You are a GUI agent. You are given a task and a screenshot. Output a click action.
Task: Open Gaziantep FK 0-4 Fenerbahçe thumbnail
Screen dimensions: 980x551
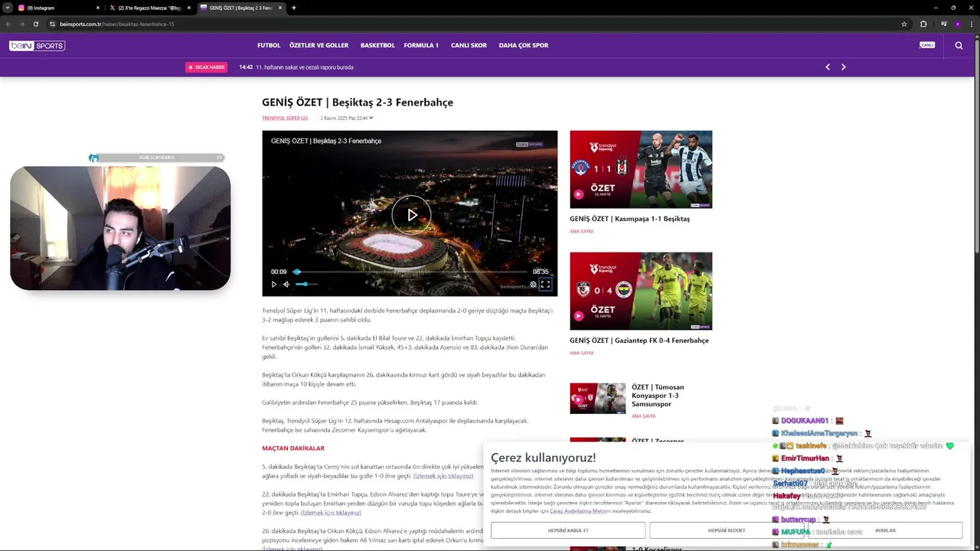click(641, 291)
